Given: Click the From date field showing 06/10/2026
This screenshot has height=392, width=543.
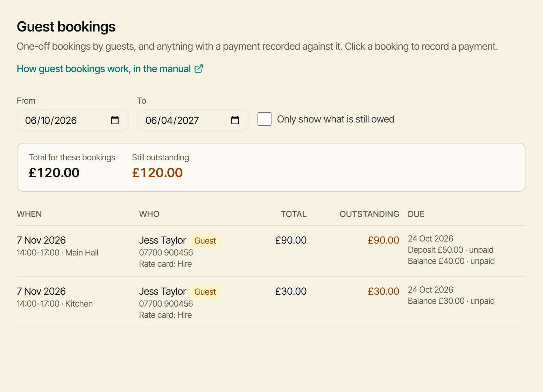Looking at the screenshot, I should click(x=72, y=120).
